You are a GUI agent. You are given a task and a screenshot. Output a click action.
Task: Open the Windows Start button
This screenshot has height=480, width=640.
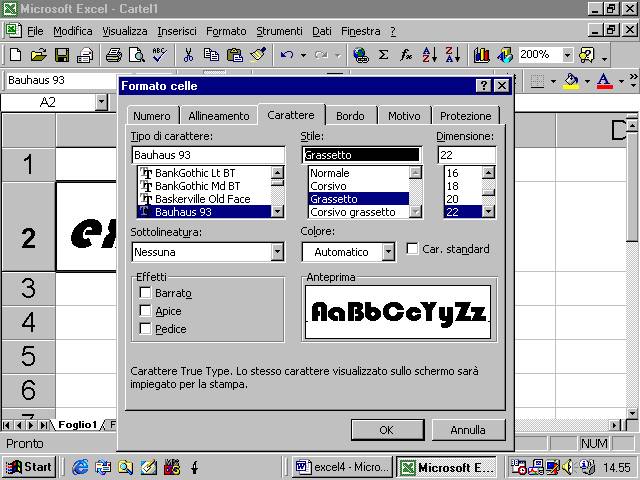pyautogui.click(x=29, y=467)
